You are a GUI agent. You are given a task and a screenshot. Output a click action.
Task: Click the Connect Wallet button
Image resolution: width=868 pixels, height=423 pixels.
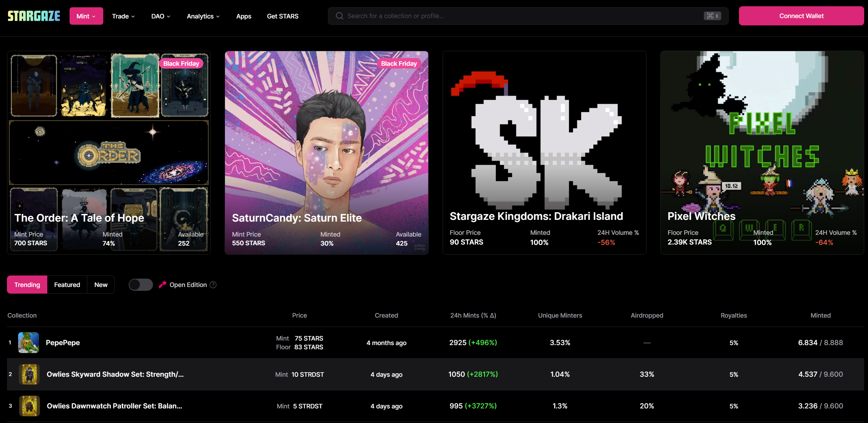(801, 16)
